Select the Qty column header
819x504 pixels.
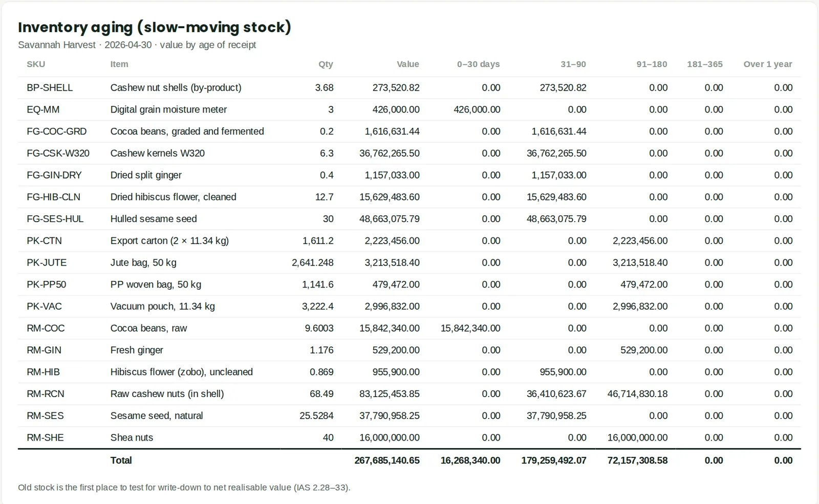point(326,64)
